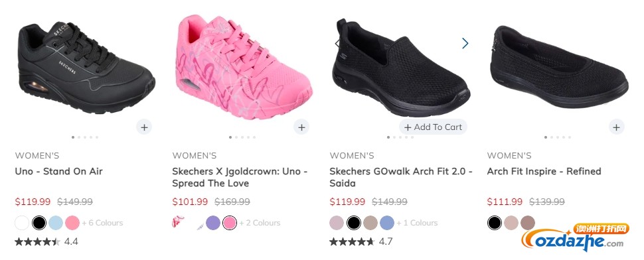Click plus icon on pink Spread The Love shoe

[x=301, y=127]
